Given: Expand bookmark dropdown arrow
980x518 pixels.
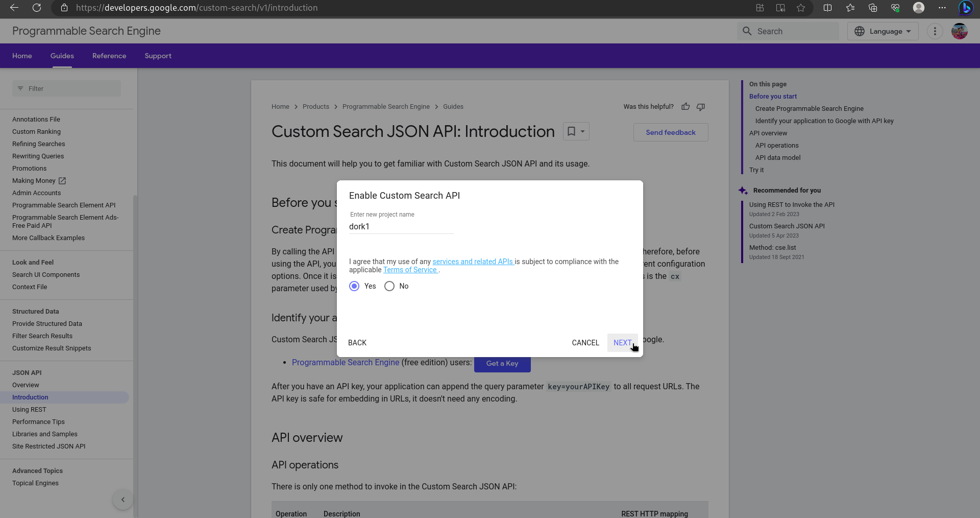Looking at the screenshot, I should pyautogui.click(x=582, y=131).
